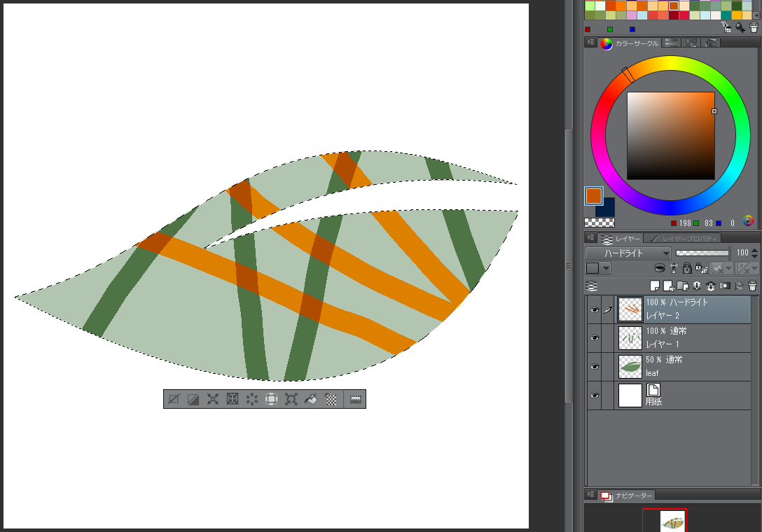Click Scale/Rotate icon in selection launcher

[x=291, y=400]
